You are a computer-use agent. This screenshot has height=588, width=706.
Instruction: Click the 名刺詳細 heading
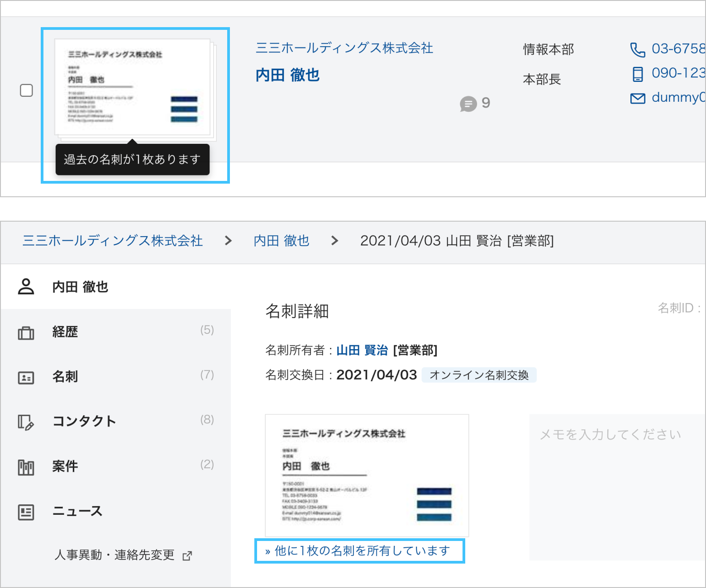click(x=297, y=311)
